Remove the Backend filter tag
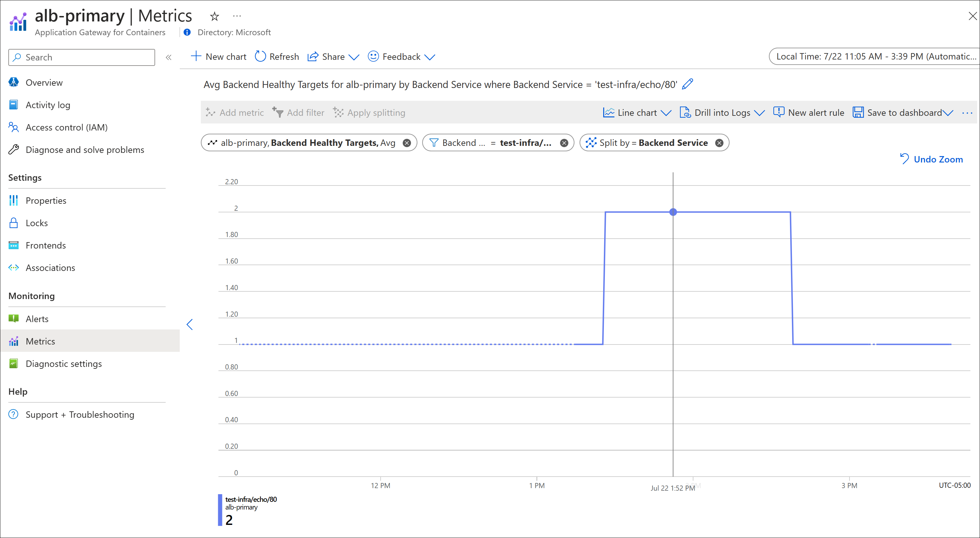This screenshot has height=538, width=980. (563, 142)
